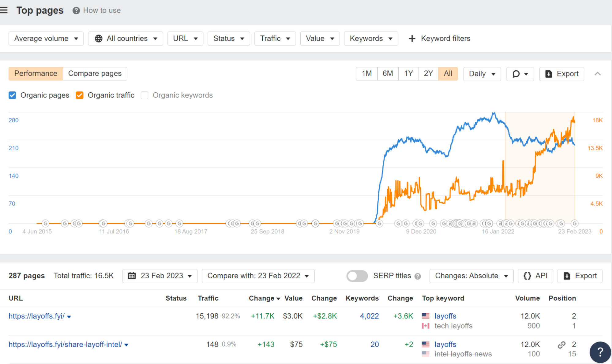Enable the Organic keywords checkbox
The width and height of the screenshot is (612, 364).
144,95
